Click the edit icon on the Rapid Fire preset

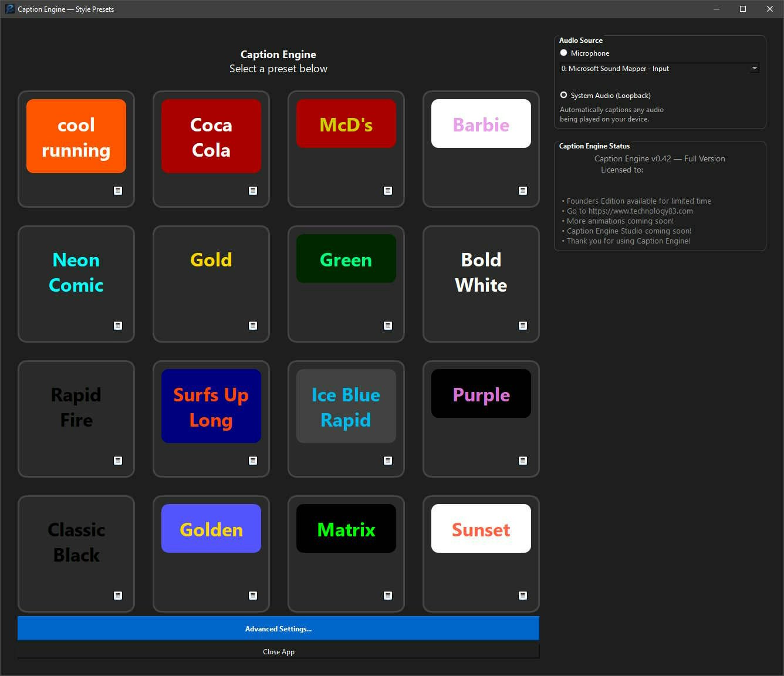pyautogui.click(x=118, y=460)
